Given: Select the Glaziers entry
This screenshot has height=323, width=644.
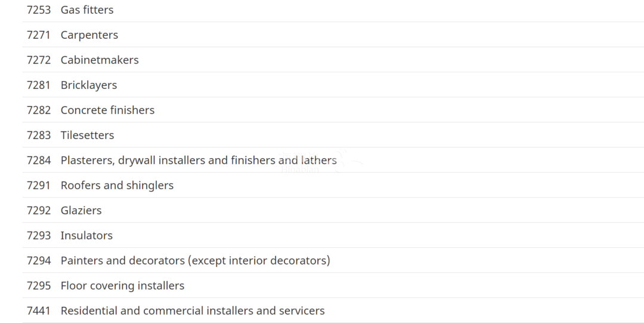Looking at the screenshot, I should click(333, 210).
